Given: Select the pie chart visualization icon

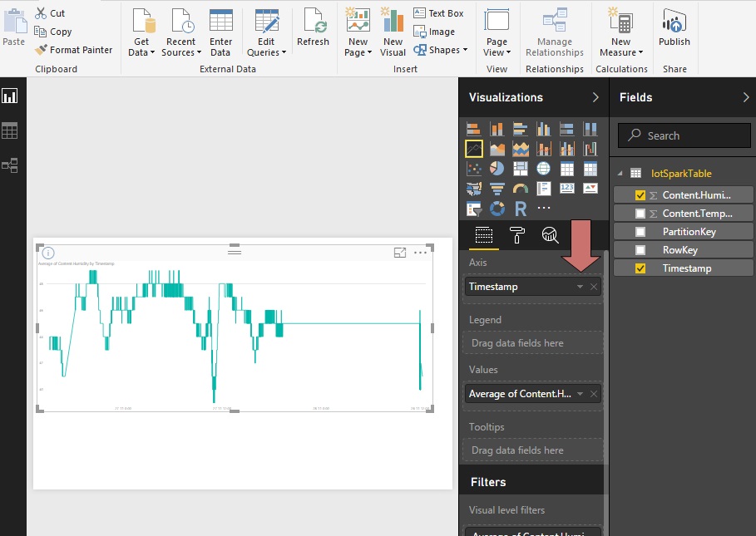Looking at the screenshot, I should pyautogui.click(x=497, y=168).
